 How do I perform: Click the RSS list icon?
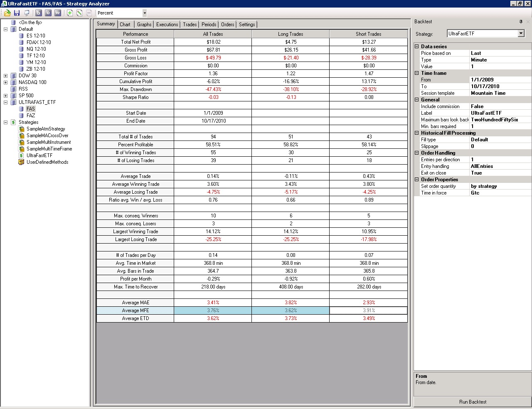tap(13, 89)
